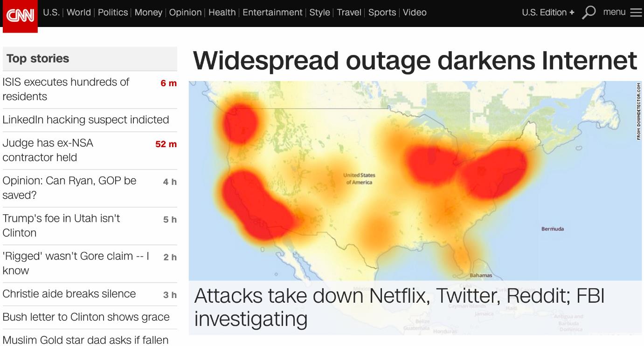644x346 pixels.
Task: Select Money in the top navigation
Action: tap(148, 13)
